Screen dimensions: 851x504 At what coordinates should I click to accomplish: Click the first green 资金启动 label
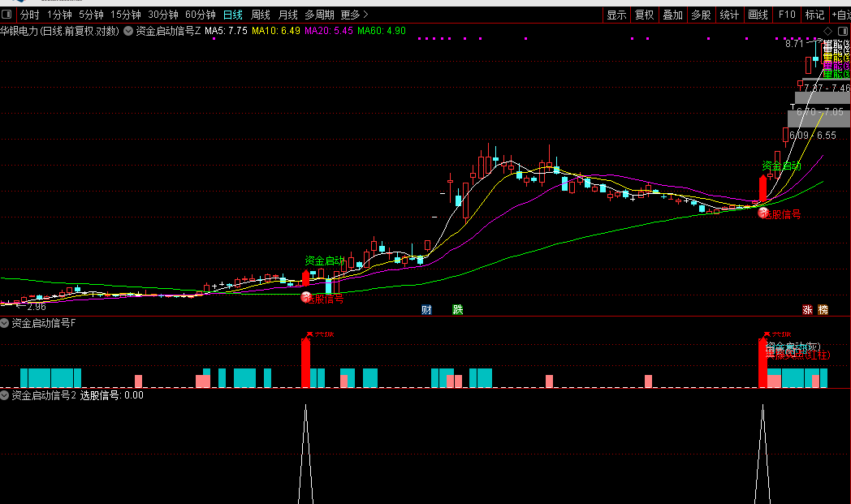point(325,261)
